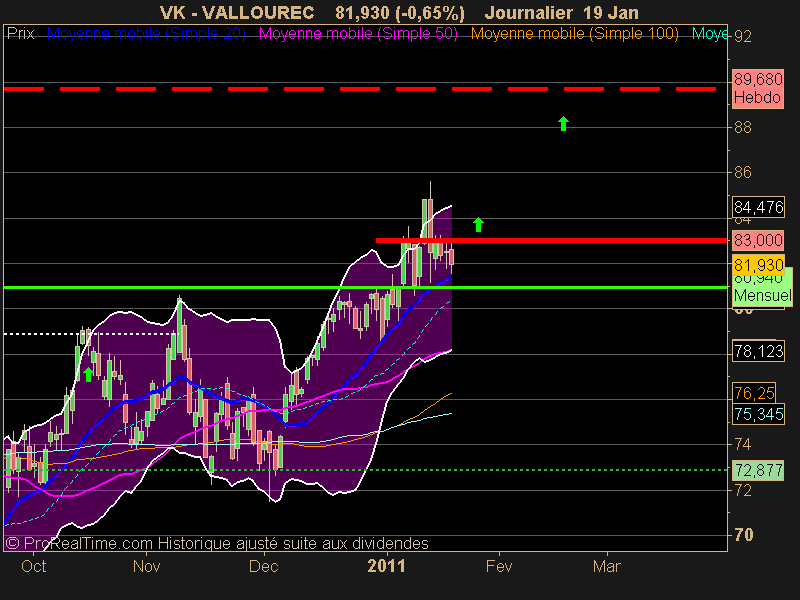Click the 86 value on the price axis

743,172
